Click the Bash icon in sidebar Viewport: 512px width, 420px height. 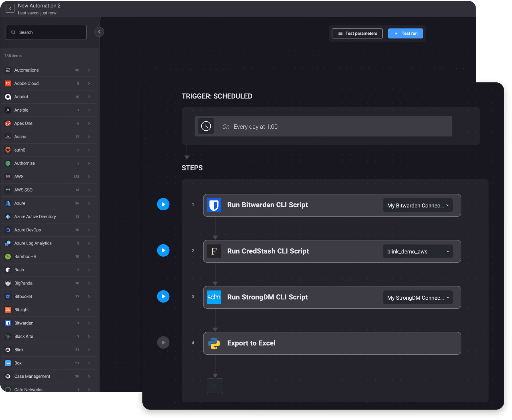coord(8,270)
